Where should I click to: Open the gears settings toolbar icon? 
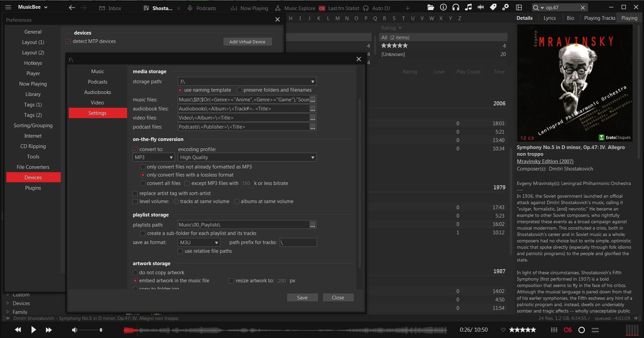[x=505, y=7]
